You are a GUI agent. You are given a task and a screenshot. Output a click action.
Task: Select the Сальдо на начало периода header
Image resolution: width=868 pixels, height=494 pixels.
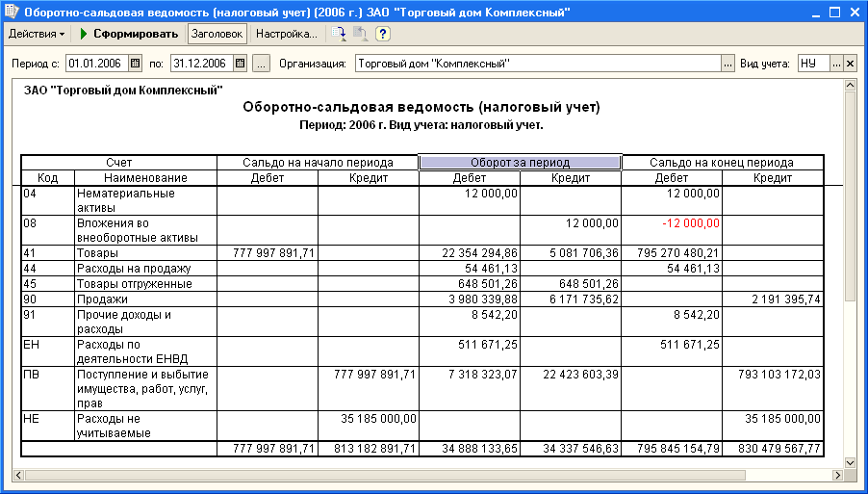[x=318, y=163]
